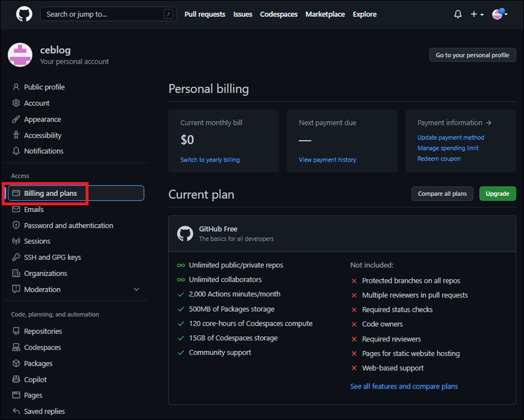Click the GitHub Free octocat logo

[x=185, y=233]
